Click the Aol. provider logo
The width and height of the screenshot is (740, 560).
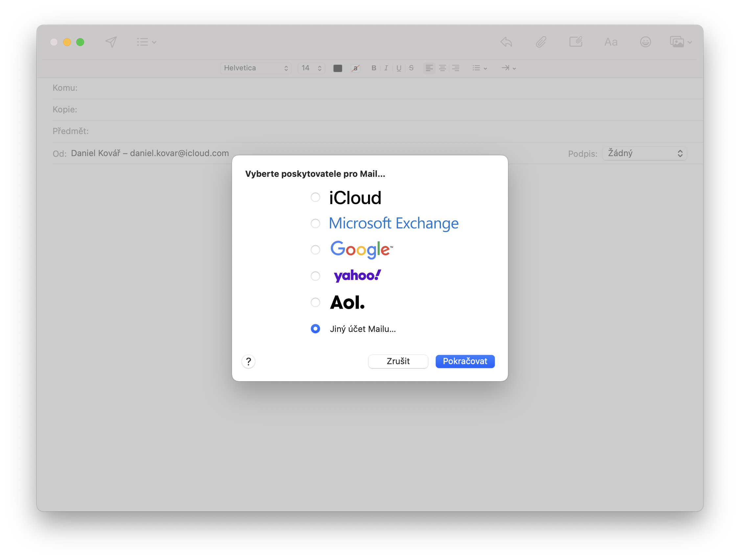(347, 302)
